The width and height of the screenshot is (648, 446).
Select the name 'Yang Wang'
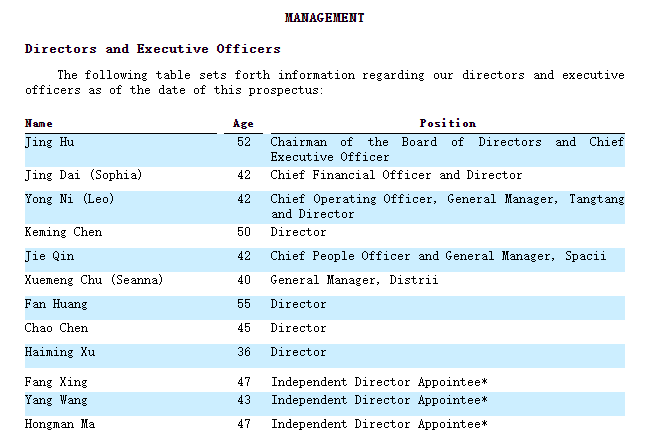click(x=56, y=400)
